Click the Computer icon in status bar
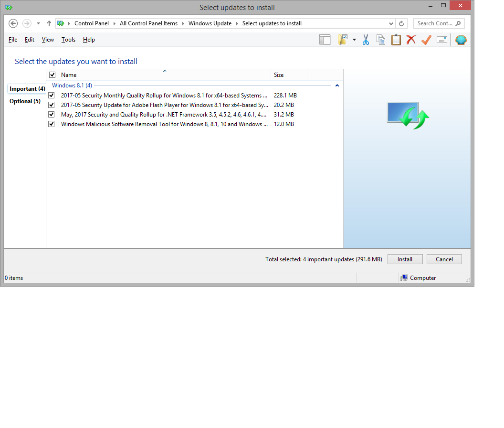The image size is (504, 428). (x=404, y=278)
